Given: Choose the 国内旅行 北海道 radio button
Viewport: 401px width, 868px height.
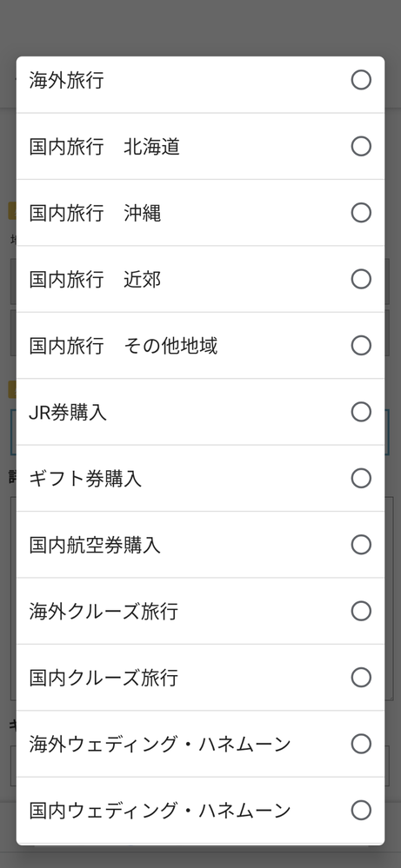Looking at the screenshot, I should [x=361, y=147].
